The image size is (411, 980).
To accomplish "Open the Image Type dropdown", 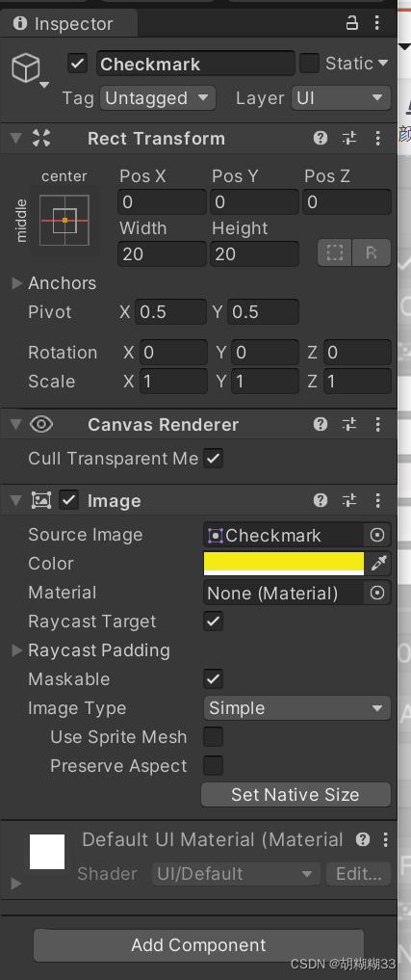I will tap(297, 708).
